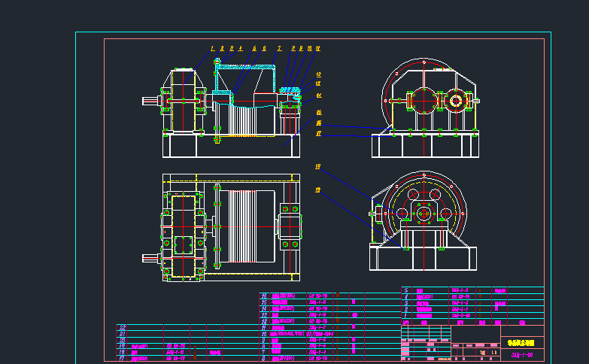Pick callout label number 11

click(317, 48)
